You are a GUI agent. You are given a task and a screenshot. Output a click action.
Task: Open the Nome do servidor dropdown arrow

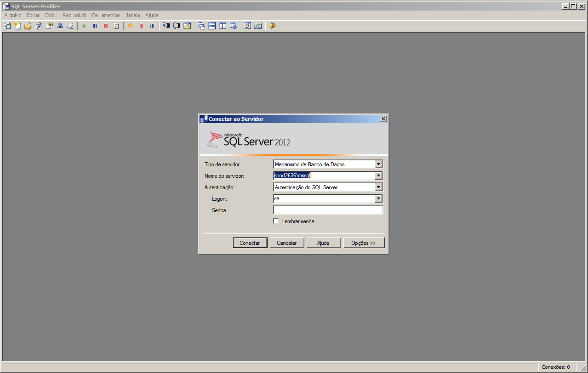(x=378, y=175)
